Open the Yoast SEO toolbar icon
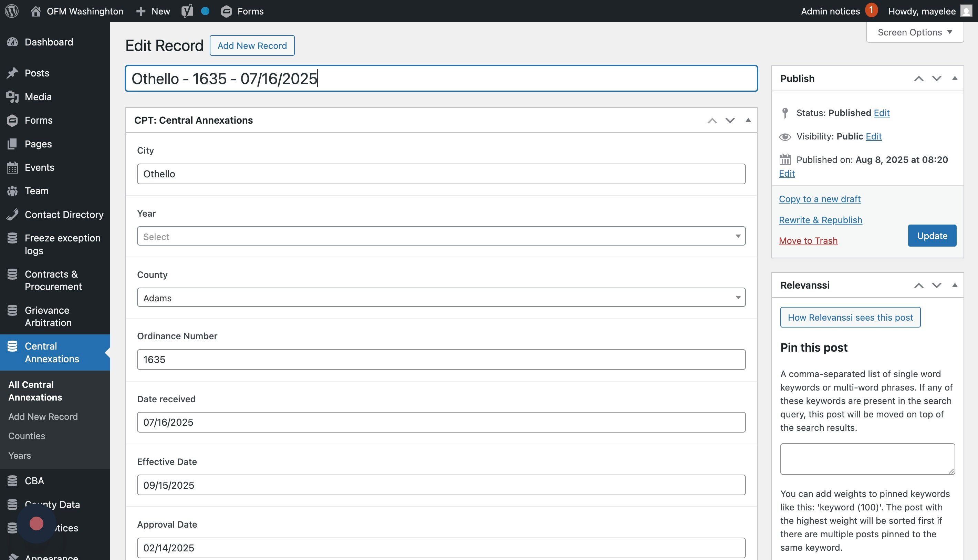This screenshot has width=978, height=560. point(187,11)
